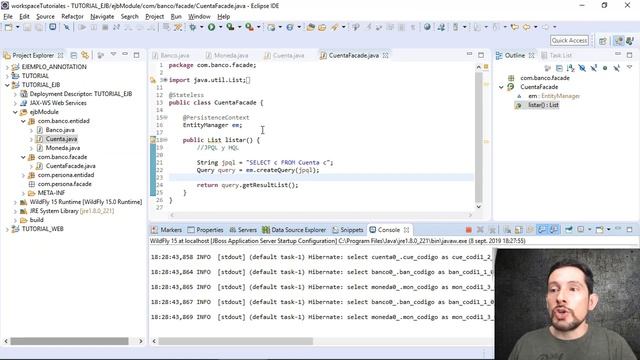
Task: Click the Coverage run icon
Action: click(x=230, y=27)
